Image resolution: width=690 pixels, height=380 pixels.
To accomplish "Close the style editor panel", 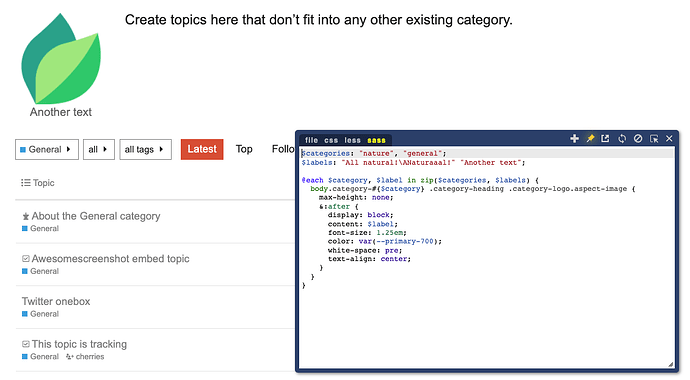I will (x=669, y=139).
